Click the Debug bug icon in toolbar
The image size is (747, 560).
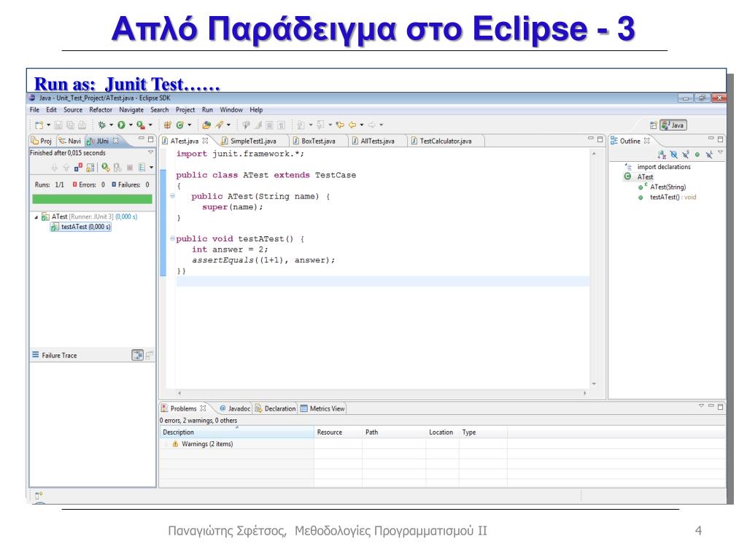[101, 125]
